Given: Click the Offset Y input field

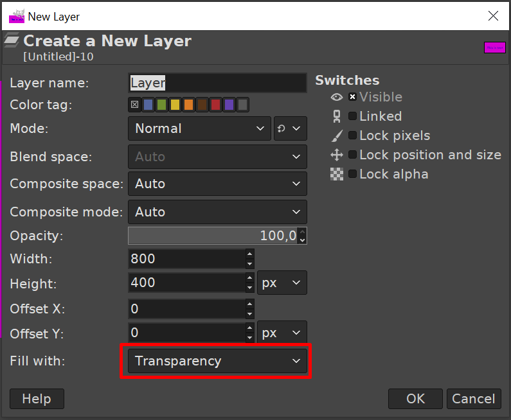Looking at the screenshot, I should click(x=187, y=333).
